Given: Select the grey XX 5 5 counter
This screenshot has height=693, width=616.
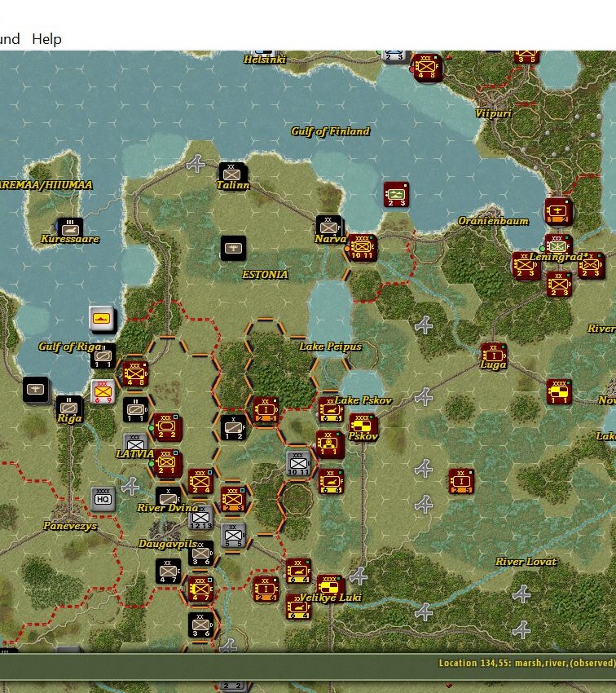Looking at the screenshot, I should point(233,535).
